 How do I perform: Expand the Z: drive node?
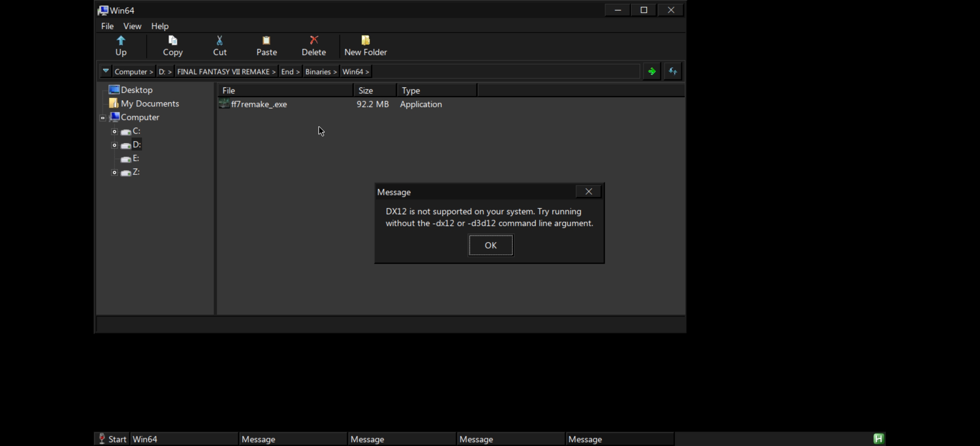[114, 173]
